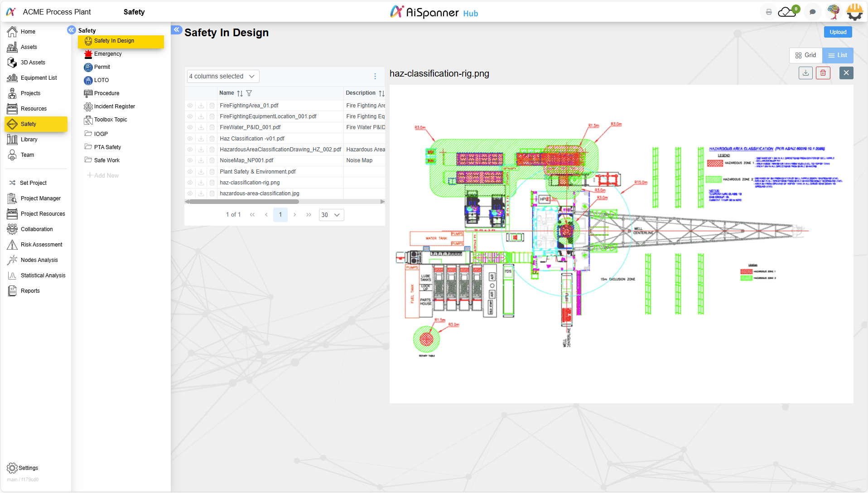Viewport: 868px width, 493px height.
Task: Switch to Grid view
Action: pyautogui.click(x=805, y=55)
